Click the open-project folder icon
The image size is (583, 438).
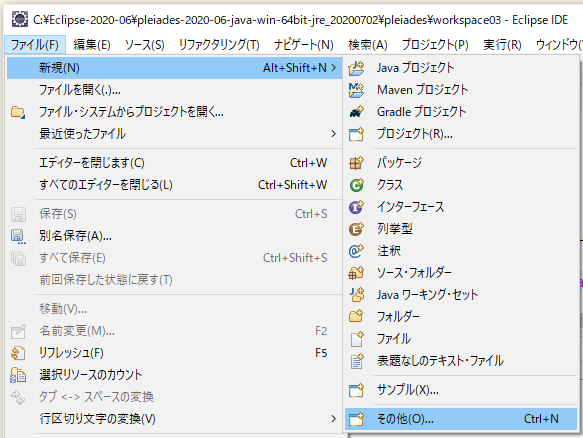click(18, 112)
